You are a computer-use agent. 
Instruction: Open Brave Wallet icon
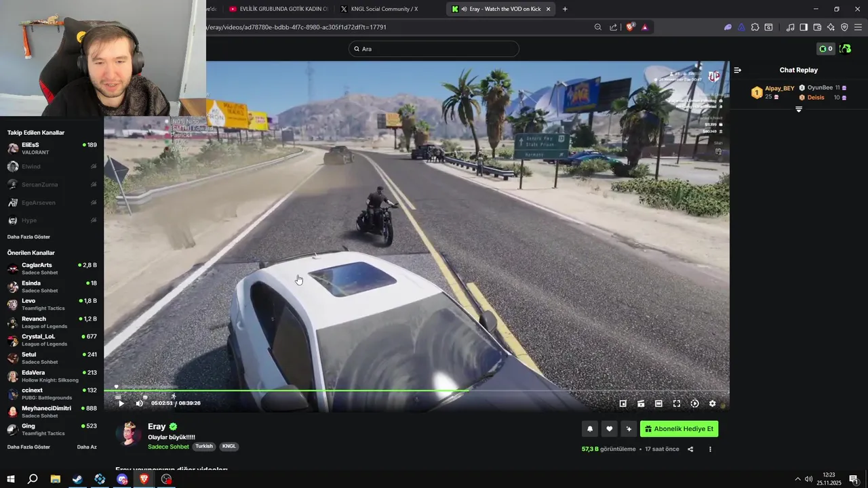coord(817,27)
